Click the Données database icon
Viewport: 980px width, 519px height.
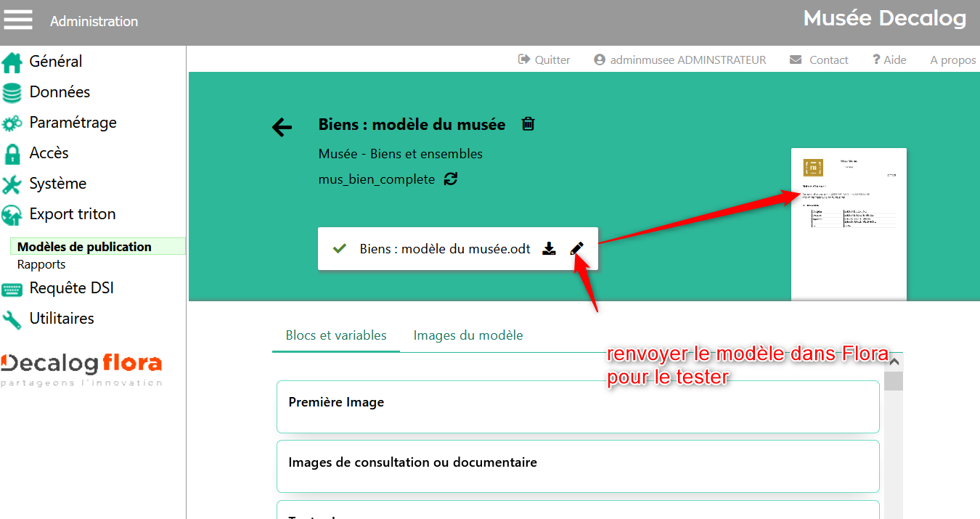[12, 93]
